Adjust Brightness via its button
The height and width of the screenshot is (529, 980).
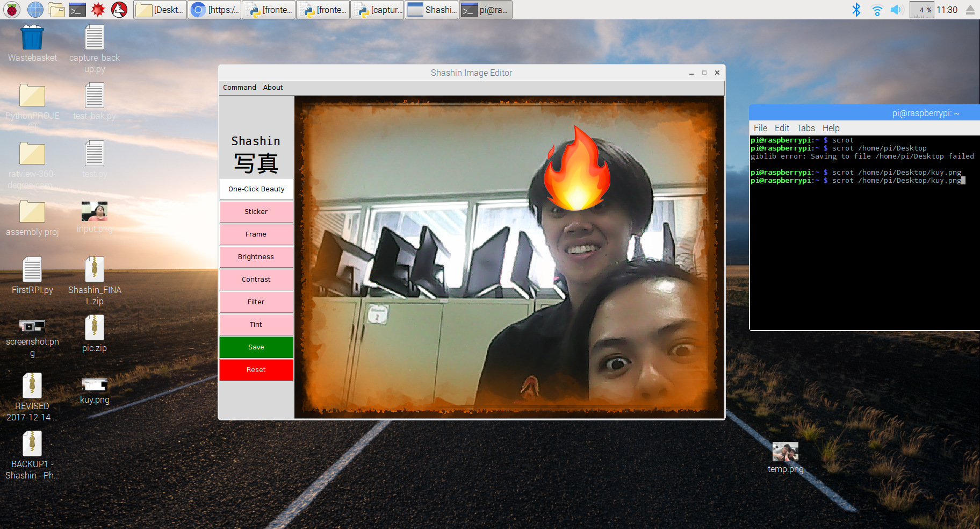click(x=256, y=256)
